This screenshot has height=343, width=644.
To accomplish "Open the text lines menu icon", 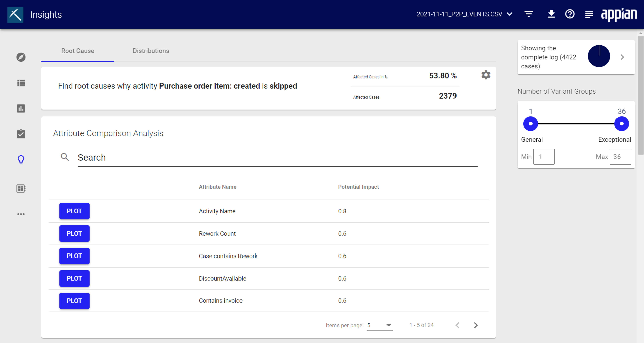I will pos(589,14).
